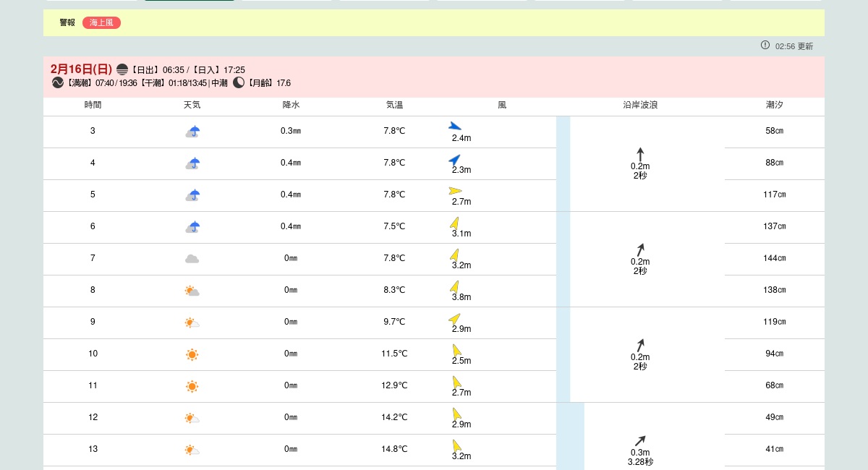The height and width of the screenshot is (470, 868).
Task: Click the 天気 column header
Action: pyautogui.click(x=192, y=106)
